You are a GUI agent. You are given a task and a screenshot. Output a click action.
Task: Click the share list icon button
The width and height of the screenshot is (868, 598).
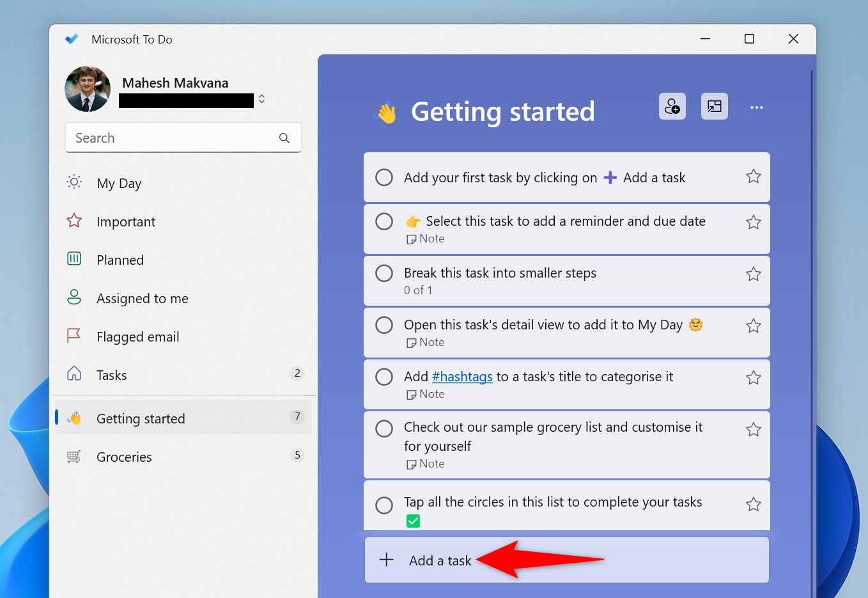pos(672,106)
